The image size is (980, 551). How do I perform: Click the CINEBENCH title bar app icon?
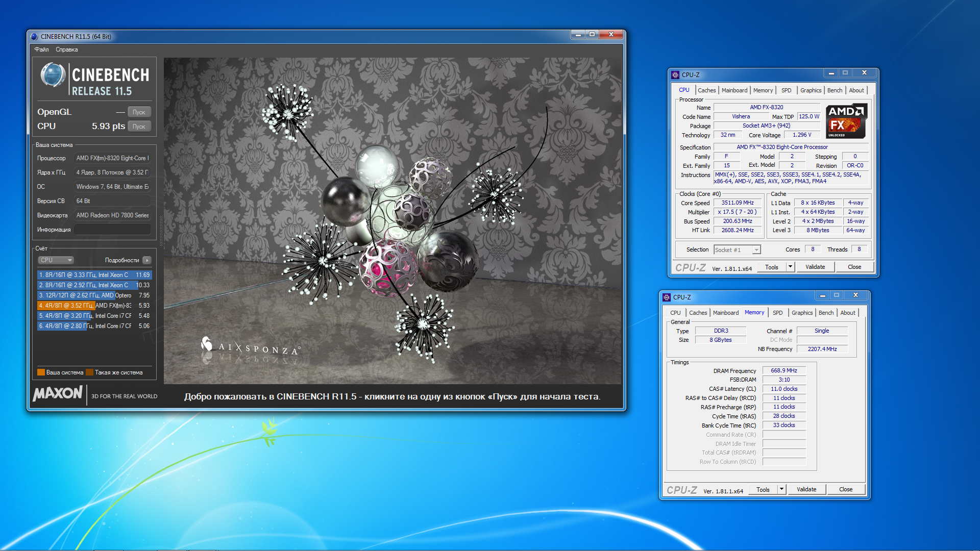pyautogui.click(x=34, y=36)
